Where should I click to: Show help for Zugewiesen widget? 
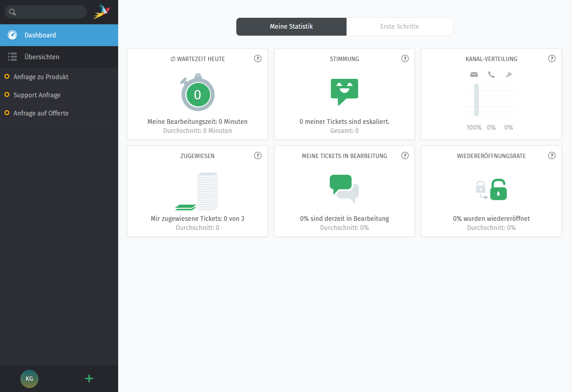pyautogui.click(x=258, y=155)
